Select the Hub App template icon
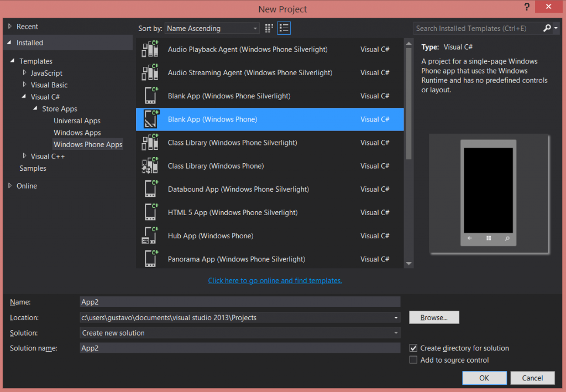 click(150, 236)
